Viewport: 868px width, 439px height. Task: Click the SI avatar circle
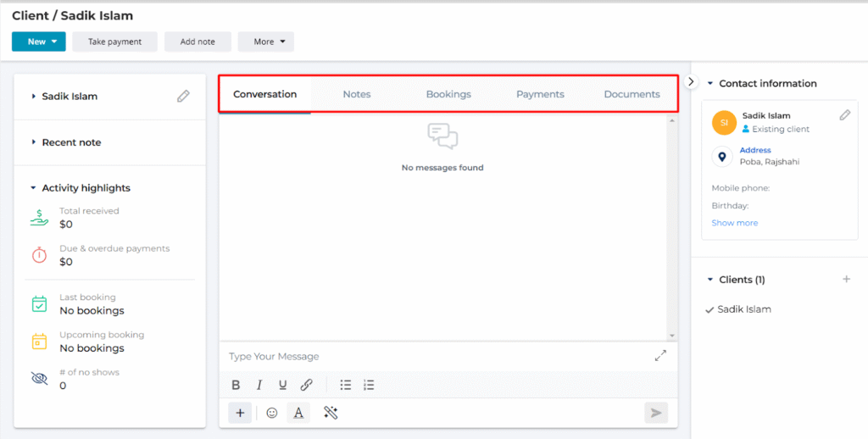click(724, 123)
